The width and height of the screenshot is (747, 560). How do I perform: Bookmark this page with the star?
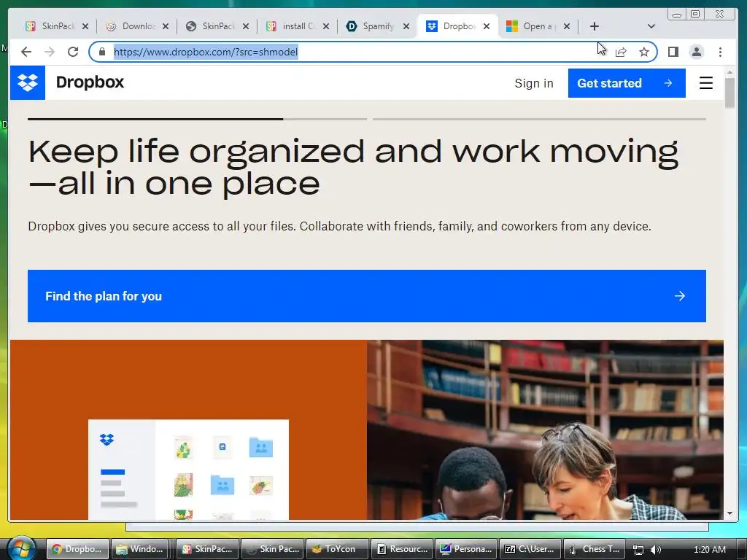tap(644, 52)
